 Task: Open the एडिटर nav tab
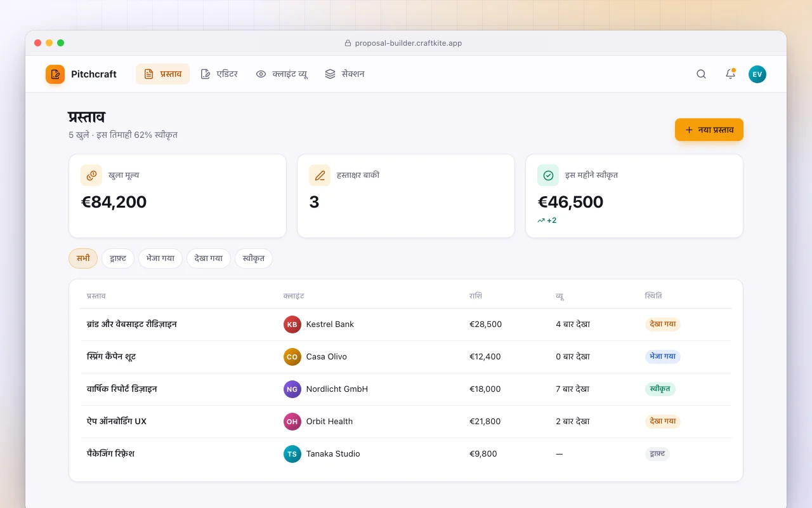[219, 74]
